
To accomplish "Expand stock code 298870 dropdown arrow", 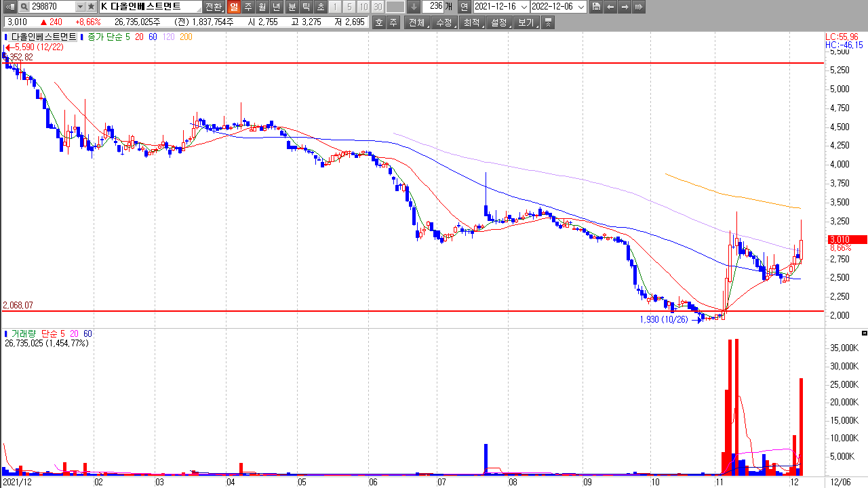I will (80, 7).
